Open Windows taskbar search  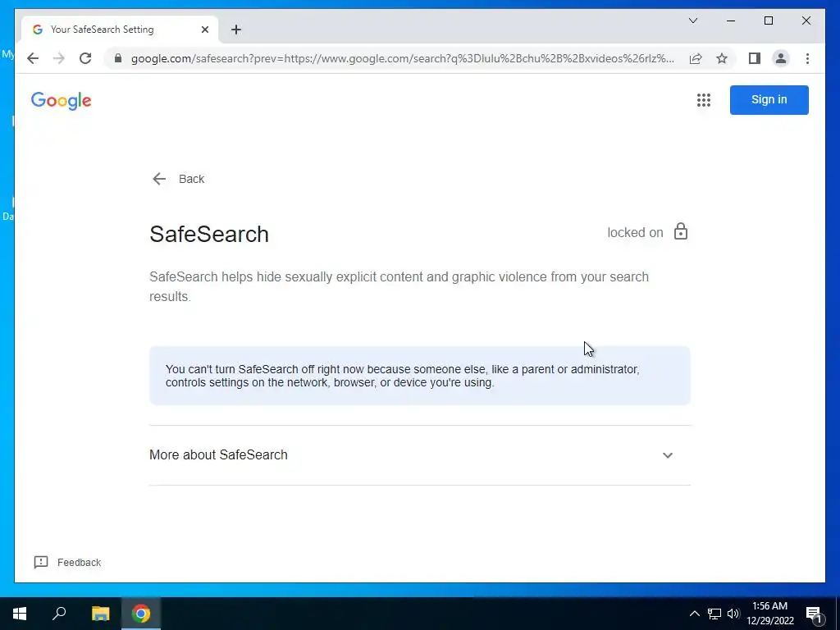59,614
